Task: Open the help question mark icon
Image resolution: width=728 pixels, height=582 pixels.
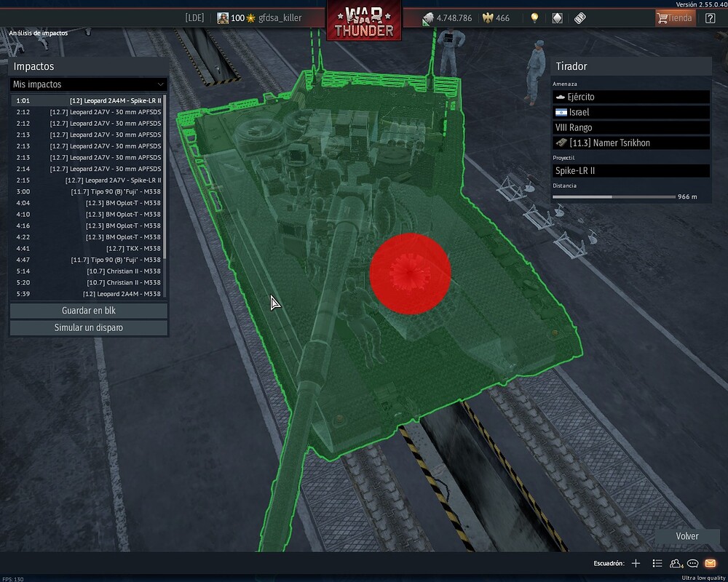Action: point(710,18)
